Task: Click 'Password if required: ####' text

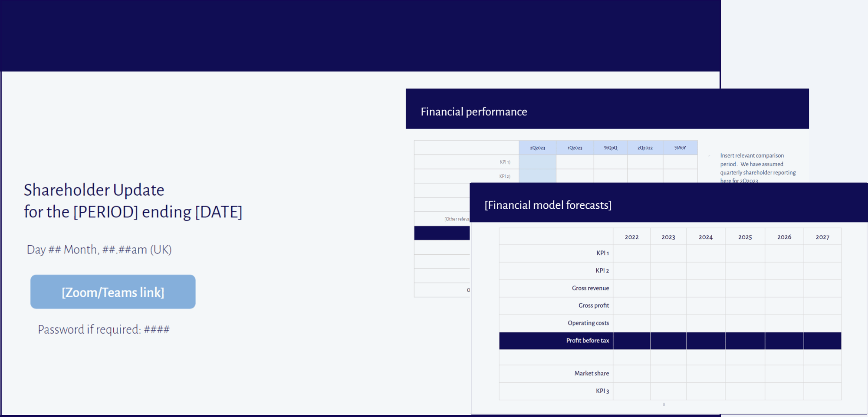Action: pyautogui.click(x=103, y=329)
